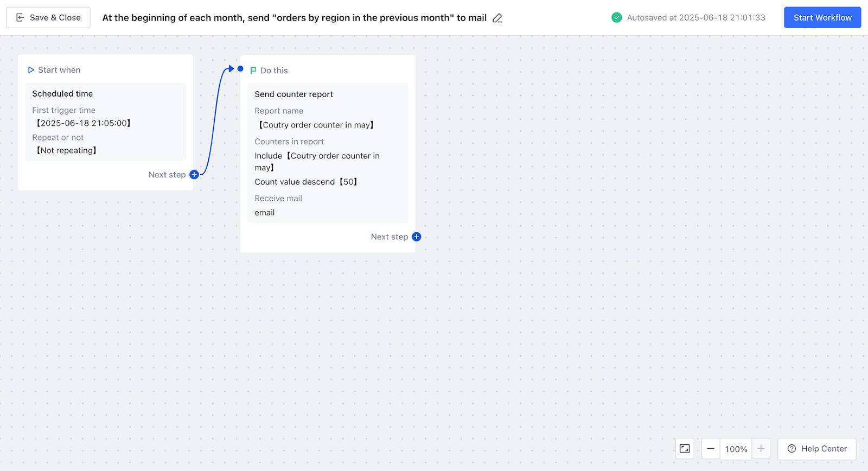This screenshot has width=868, height=471.
Task: Click the green autosaved checkmark icon
Action: (616, 17)
